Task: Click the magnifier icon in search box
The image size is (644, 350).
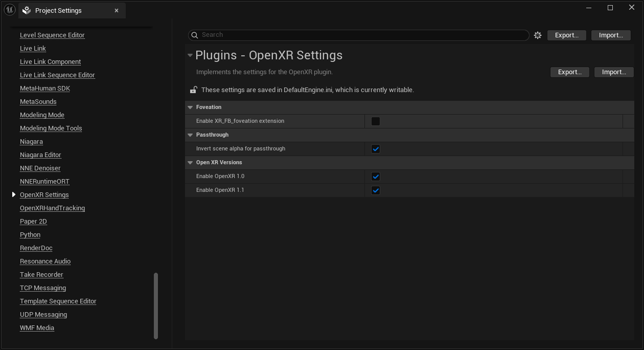Action: (x=195, y=35)
